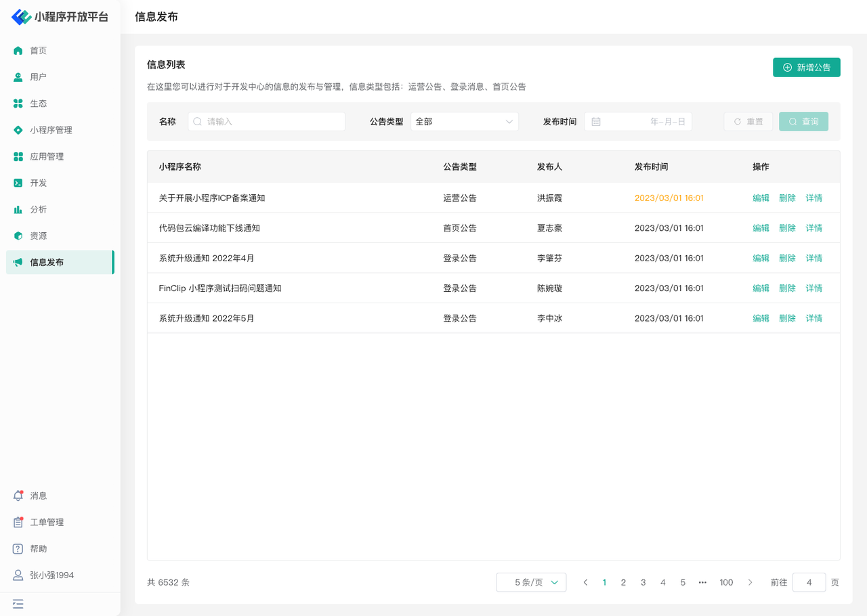This screenshot has width=867, height=616.
Task: Click the bell icon for messages
Action: pos(18,496)
